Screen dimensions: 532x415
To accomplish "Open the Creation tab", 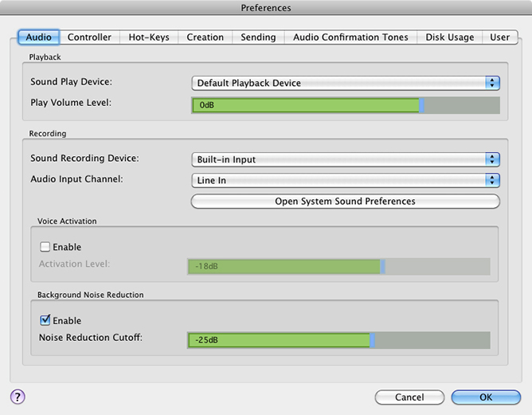I will pyautogui.click(x=205, y=37).
